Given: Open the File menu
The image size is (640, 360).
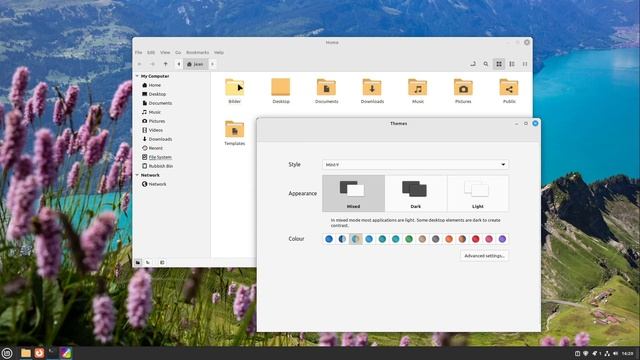Looking at the screenshot, I should 139,53.
